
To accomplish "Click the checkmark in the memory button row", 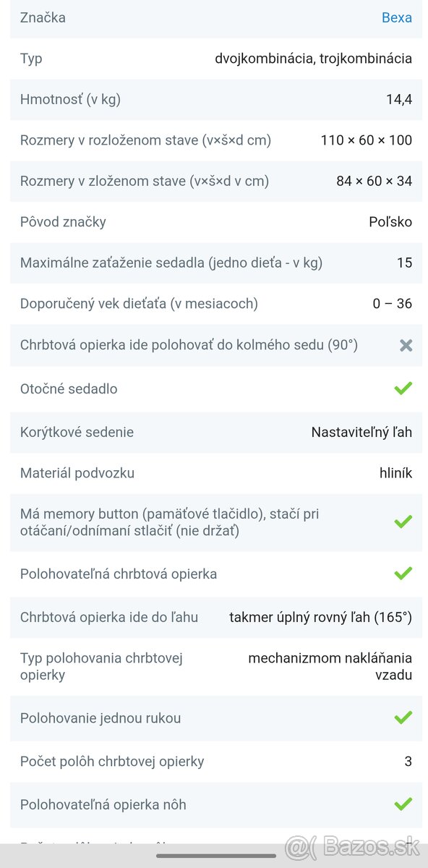I will (403, 523).
